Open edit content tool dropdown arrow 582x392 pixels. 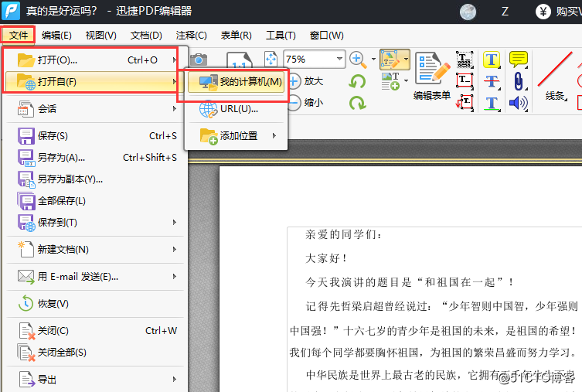click(406, 60)
